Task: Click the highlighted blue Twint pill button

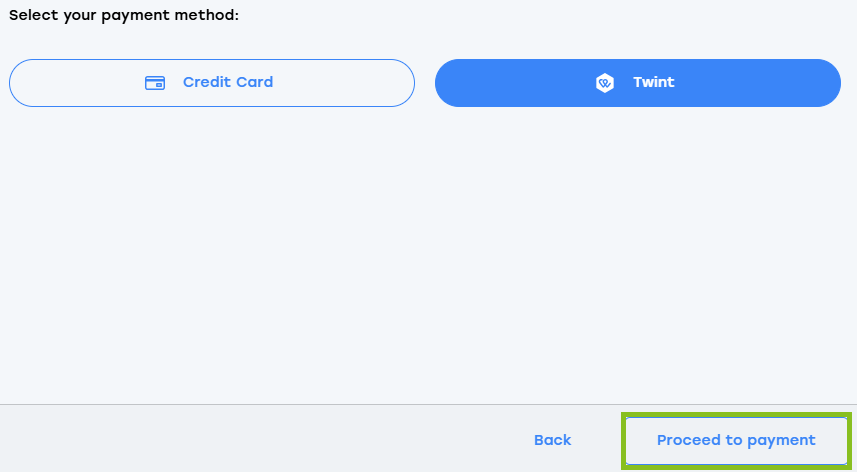Action: click(638, 83)
